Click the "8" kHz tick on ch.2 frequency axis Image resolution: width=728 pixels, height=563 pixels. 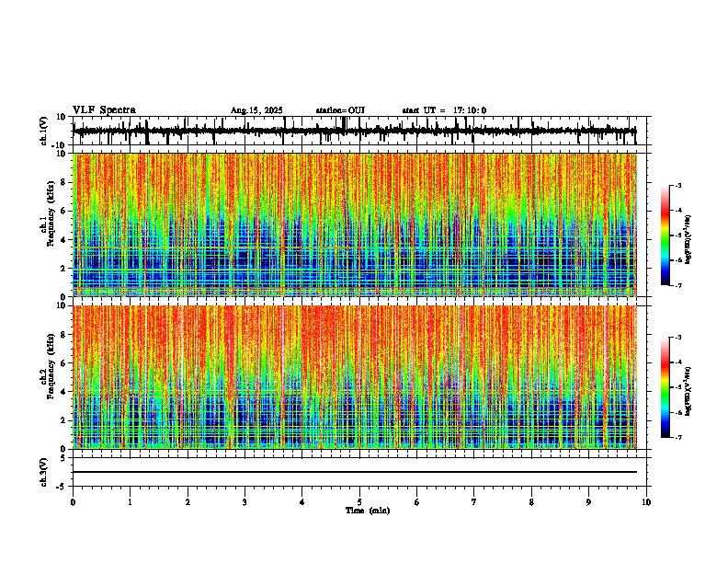pyautogui.click(x=63, y=335)
